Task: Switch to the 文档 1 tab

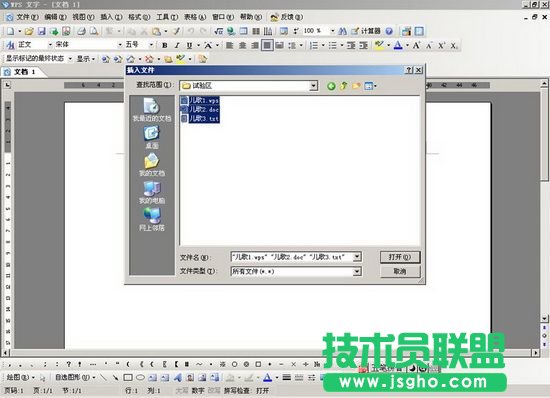Action: point(24,72)
